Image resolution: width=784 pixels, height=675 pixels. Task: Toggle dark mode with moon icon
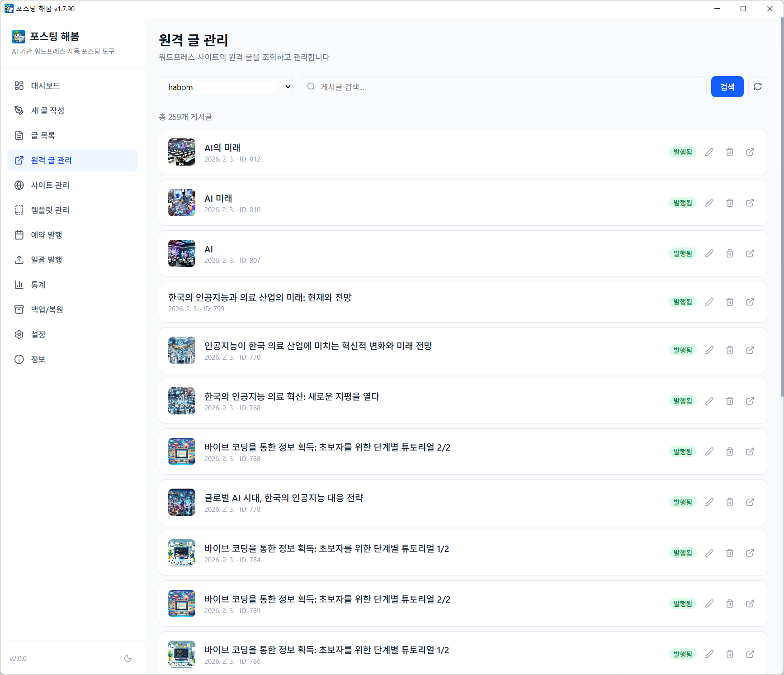pyautogui.click(x=128, y=658)
